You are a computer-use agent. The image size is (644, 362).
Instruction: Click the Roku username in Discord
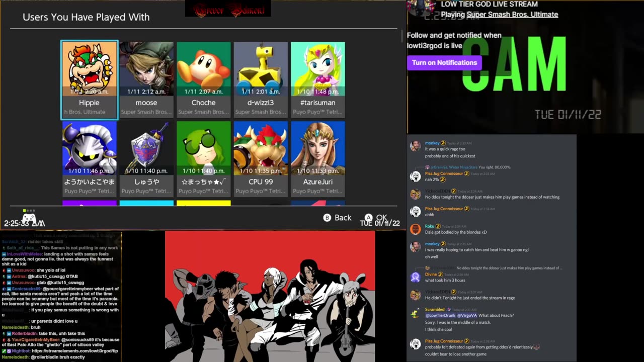click(x=430, y=226)
